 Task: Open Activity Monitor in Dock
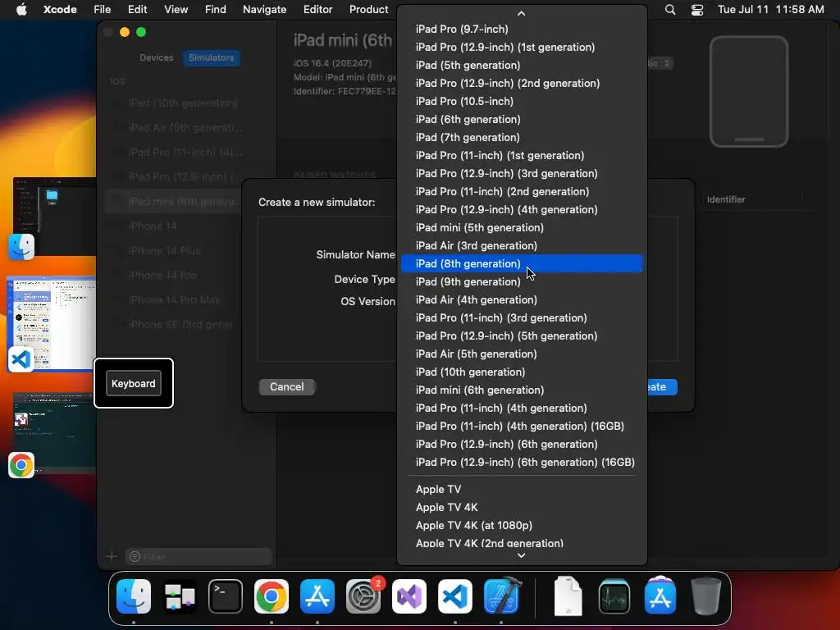614,596
